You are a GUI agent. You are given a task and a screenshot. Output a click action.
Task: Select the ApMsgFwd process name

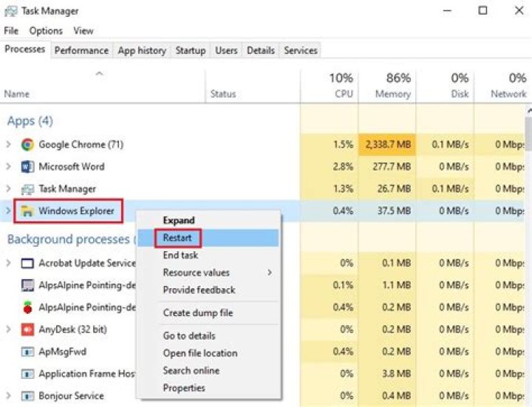pos(62,352)
